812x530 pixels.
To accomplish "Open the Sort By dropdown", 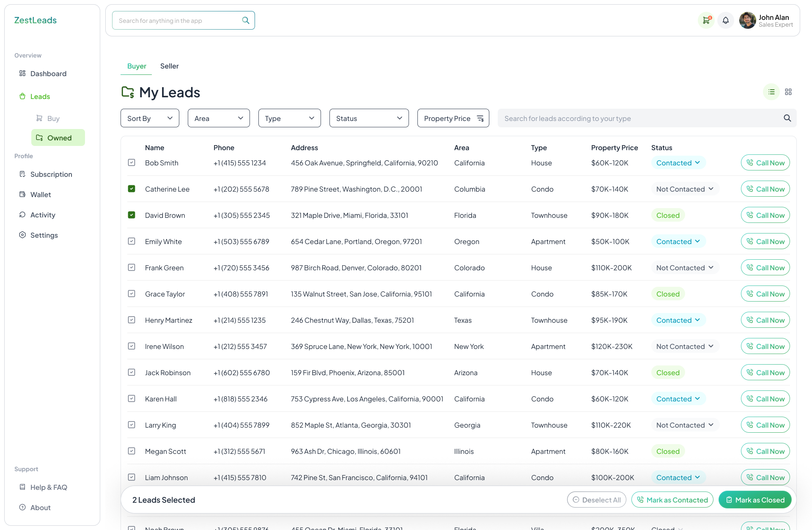I will pos(149,118).
